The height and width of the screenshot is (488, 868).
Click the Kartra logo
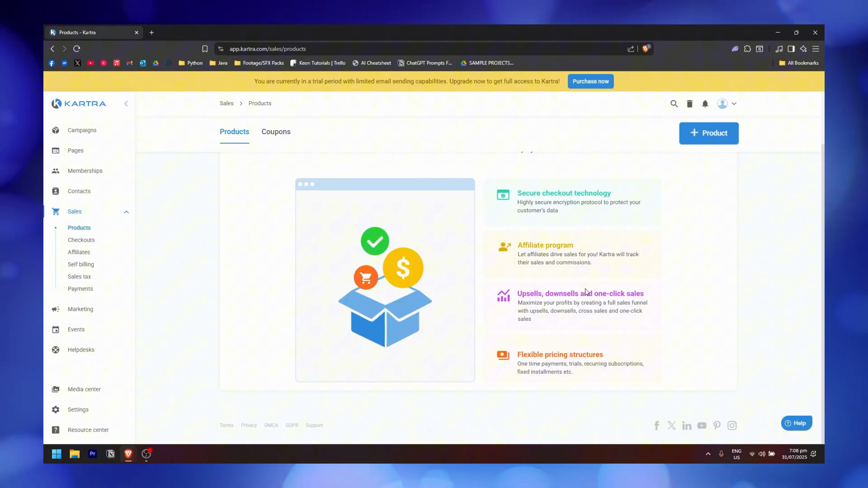click(79, 103)
